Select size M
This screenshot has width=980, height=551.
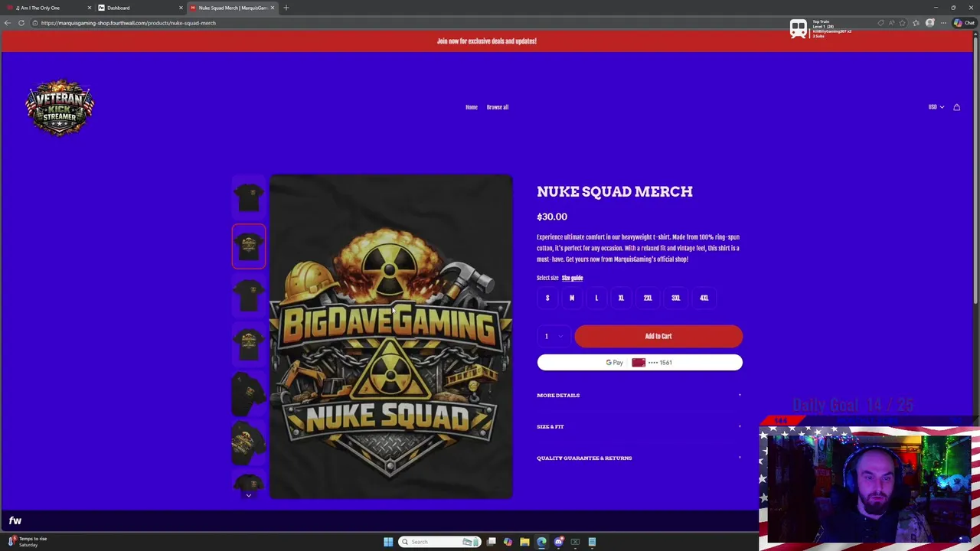coord(572,298)
